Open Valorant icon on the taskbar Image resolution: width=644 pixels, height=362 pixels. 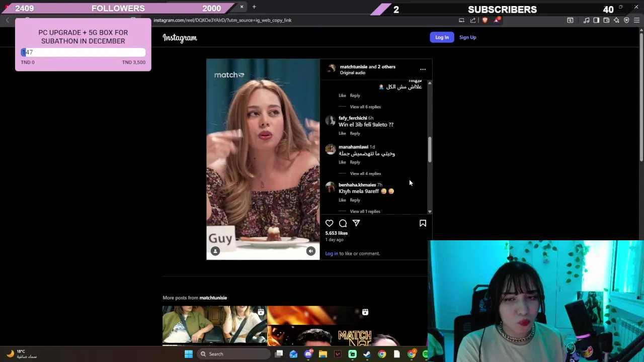pyautogui.click(x=338, y=354)
